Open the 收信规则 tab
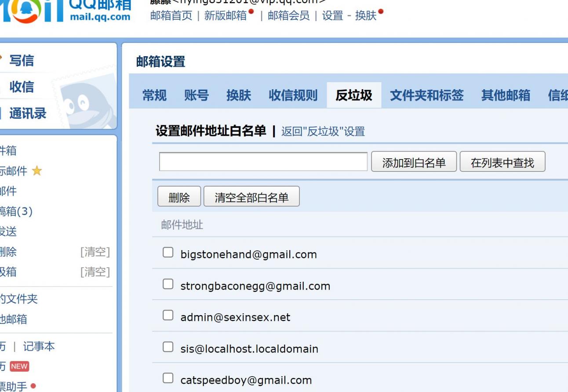Viewport: 568px width, 392px height. click(293, 95)
